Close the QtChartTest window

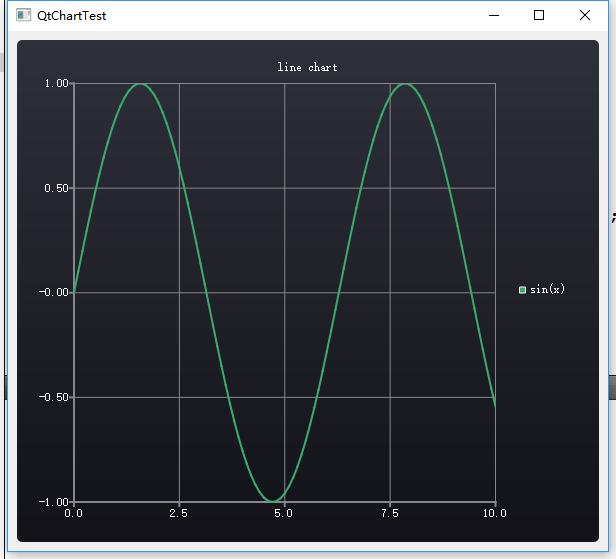click(585, 15)
